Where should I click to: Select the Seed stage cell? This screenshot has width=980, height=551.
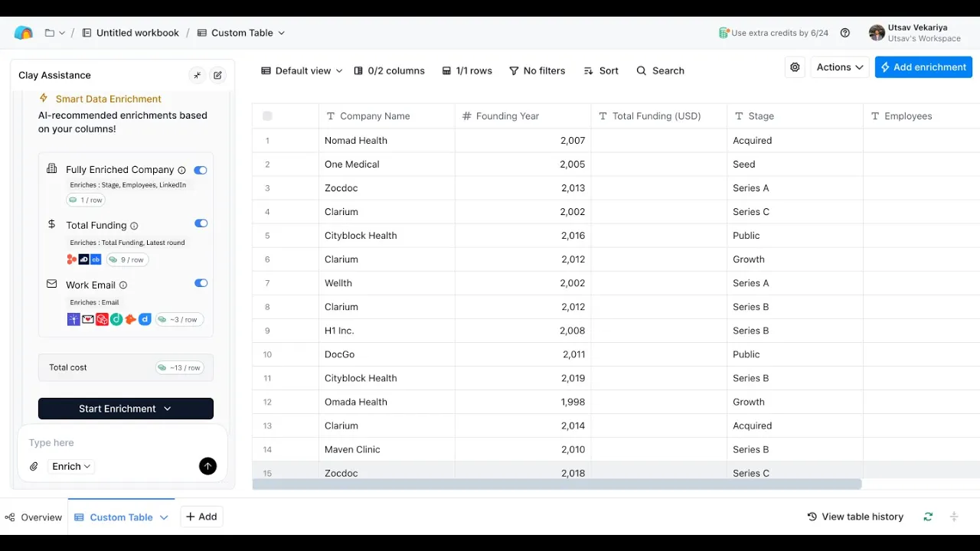(x=795, y=165)
